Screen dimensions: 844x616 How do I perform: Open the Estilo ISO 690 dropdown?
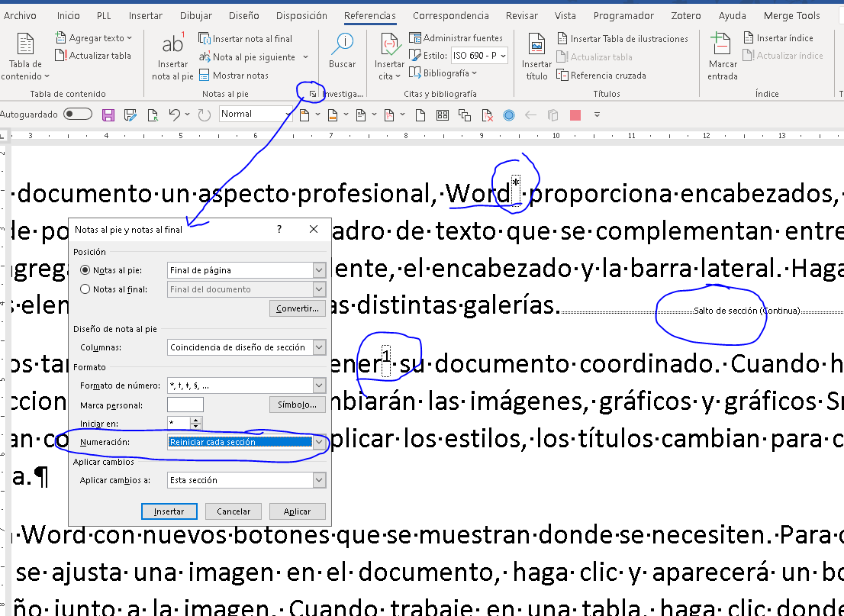pos(478,56)
